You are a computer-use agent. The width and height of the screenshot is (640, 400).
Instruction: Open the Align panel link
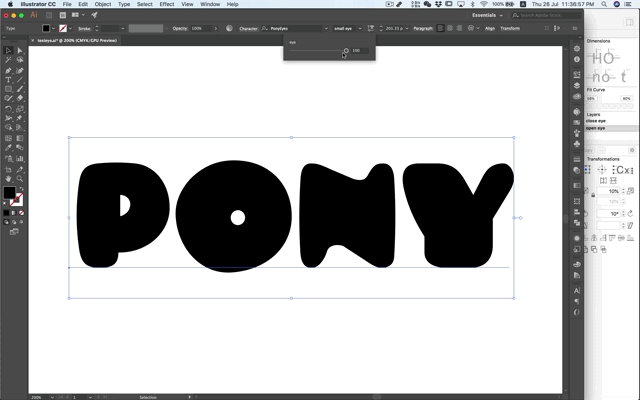click(490, 29)
